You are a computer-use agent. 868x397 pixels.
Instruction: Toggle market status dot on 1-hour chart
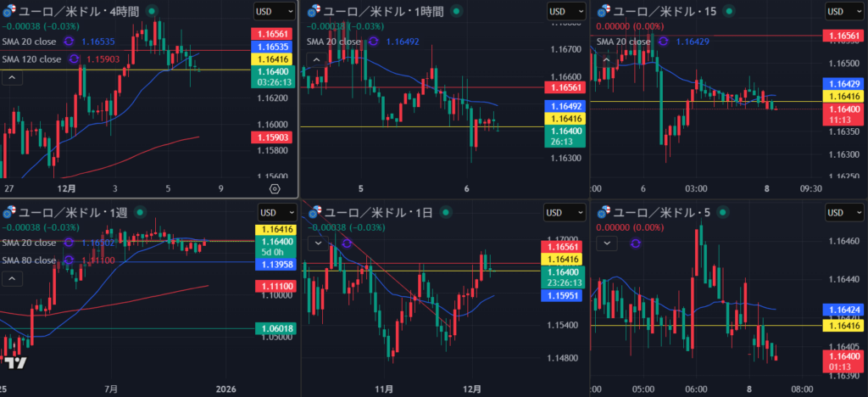click(456, 11)
